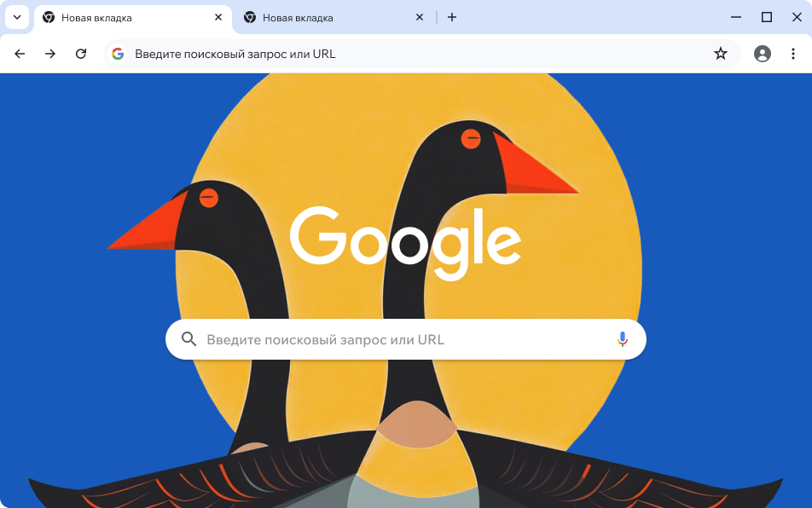Open a new tab with plus button
The width and height of the screenshot is (812, 508).
pyautogui.click(x=452, y=18)
